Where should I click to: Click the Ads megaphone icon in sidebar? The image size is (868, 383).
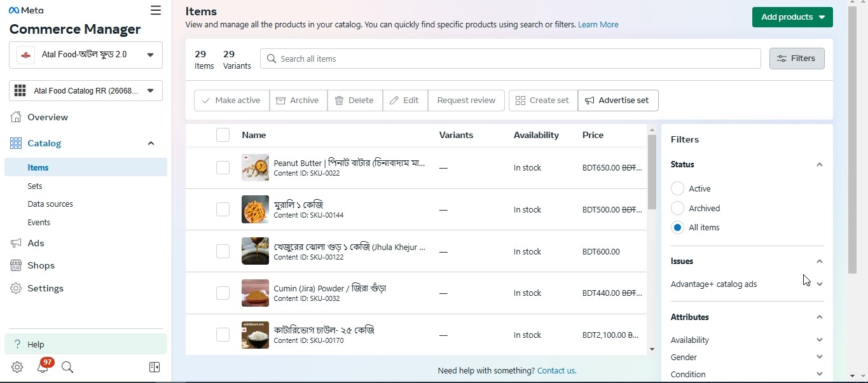coord(15,243)
